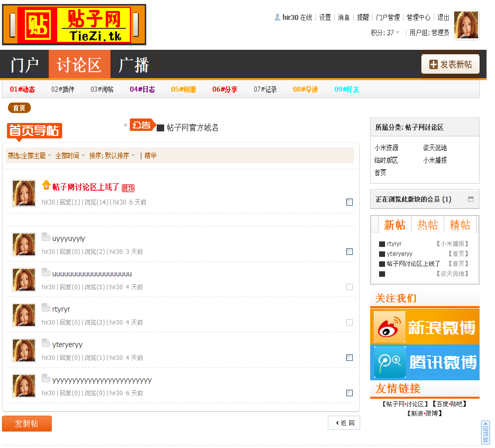The width and height of the screenshot is (495, 448).
Task: Open the 管理中心 link
Action: pyautogui.click(x=418, y=17)
